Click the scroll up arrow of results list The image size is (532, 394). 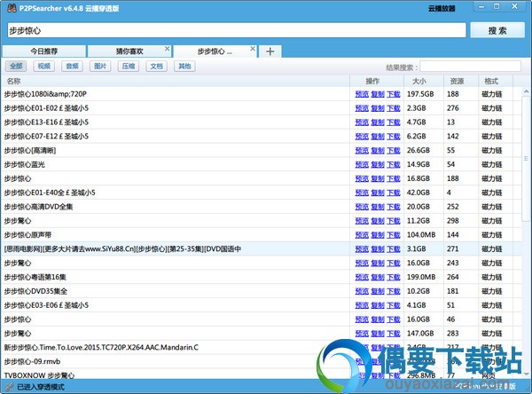pyautogui.click(x=526, y=91)
